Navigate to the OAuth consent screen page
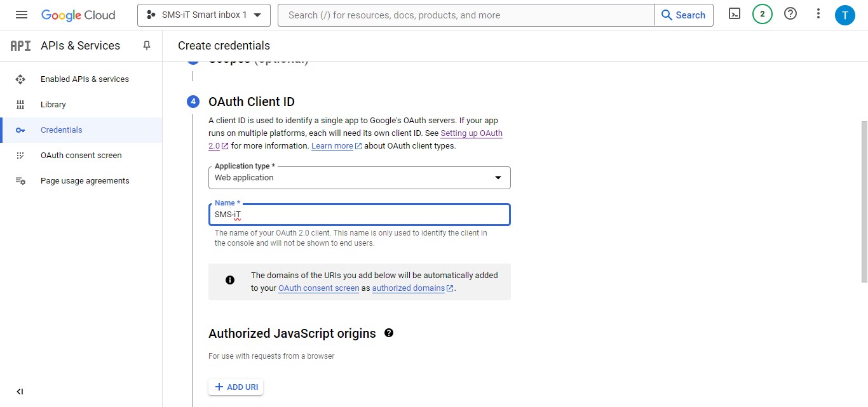Screen dimensions: 868x407 (x=81, y=155)
